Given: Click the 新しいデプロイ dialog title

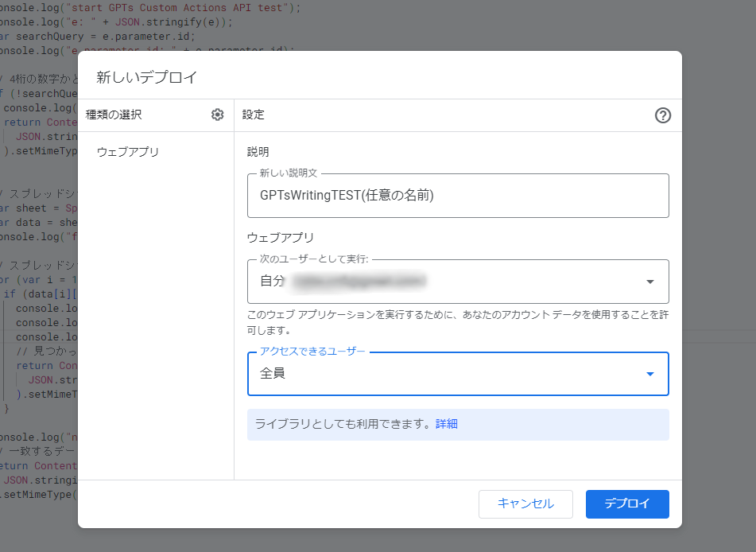Looking at the screenshot, I should (x=146, y=77).
